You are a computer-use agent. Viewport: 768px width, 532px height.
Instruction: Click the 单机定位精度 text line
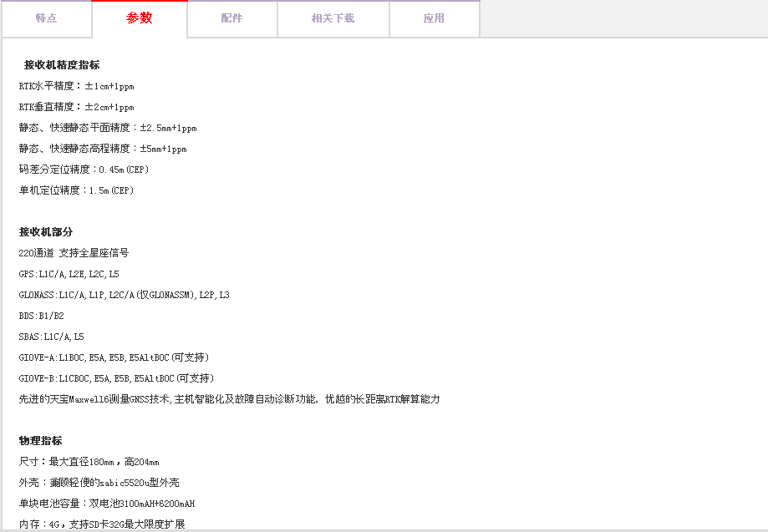[76, 190]
